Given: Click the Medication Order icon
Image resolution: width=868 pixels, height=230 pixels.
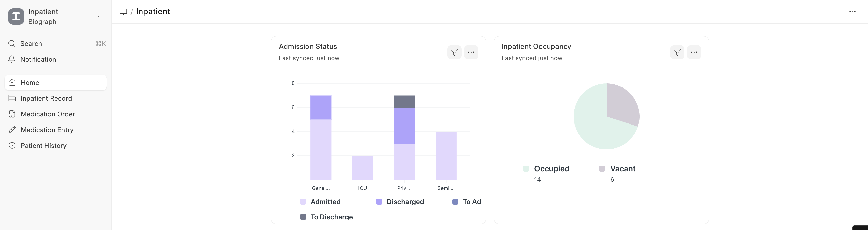Looking at the screenshot, I should (12, 114).
